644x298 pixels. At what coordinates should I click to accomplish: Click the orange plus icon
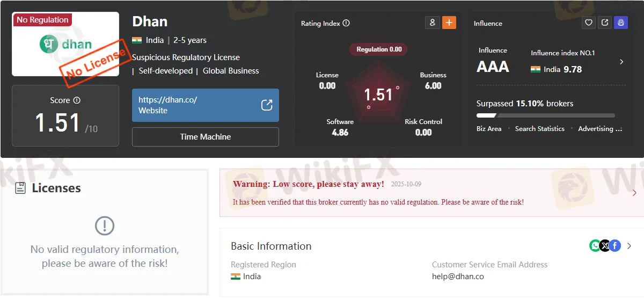[x=449, y=23]
